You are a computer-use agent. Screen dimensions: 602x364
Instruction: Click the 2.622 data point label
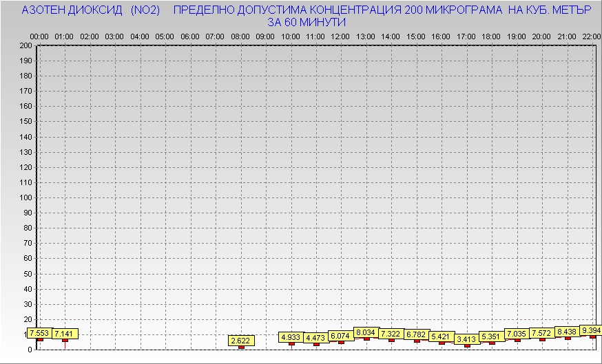(241, 341)
